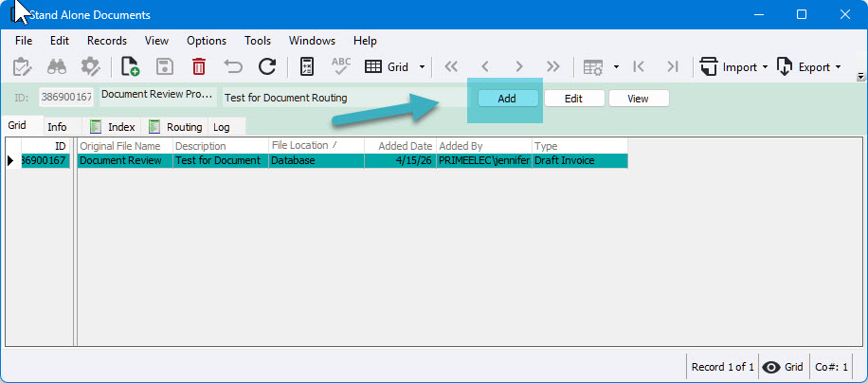This screenshot has width=868, height=383.
Task: Click the binoculars search icon
Action: pyautogui.click(x=57, y=67)
